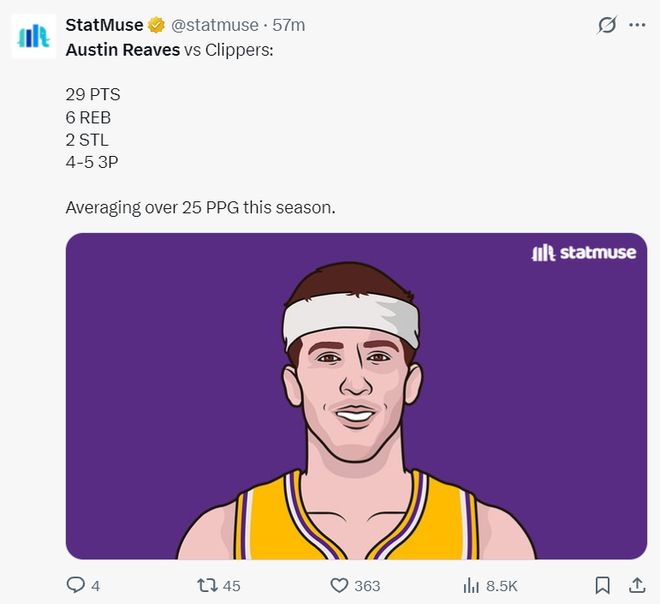Click the like count of 363
The width and height of the screenshot is (660, 604).
pos(367,586)
